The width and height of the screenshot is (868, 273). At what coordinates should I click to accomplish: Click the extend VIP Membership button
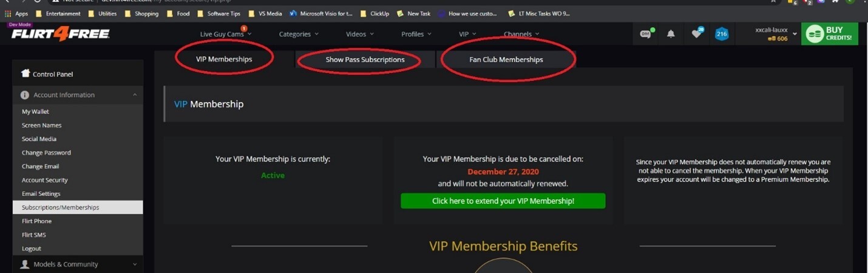503,201
